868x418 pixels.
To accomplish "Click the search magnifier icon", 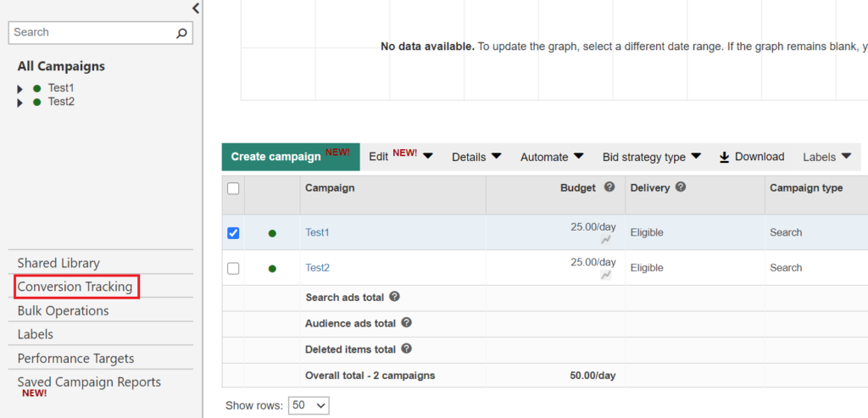I will (181, 33).
